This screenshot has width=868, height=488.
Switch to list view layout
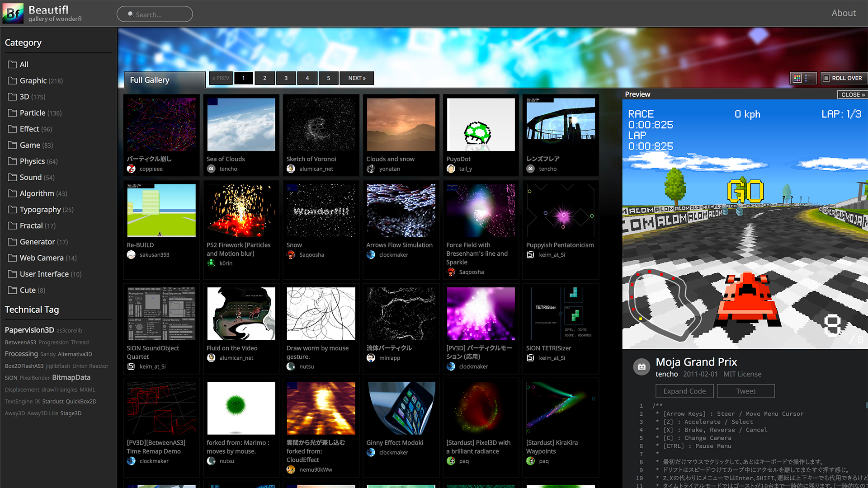tap(809, 78)
